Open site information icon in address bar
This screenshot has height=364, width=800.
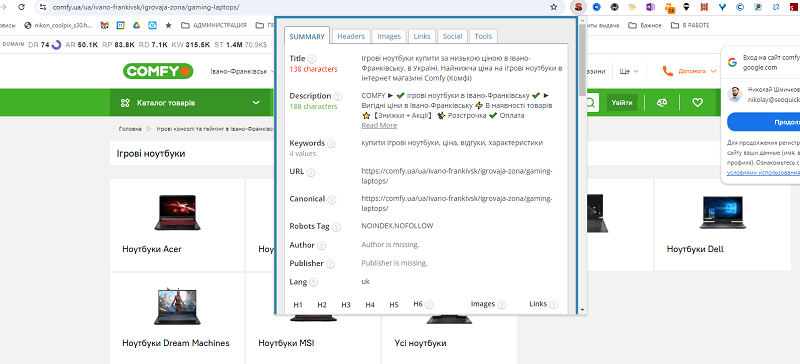43,8
